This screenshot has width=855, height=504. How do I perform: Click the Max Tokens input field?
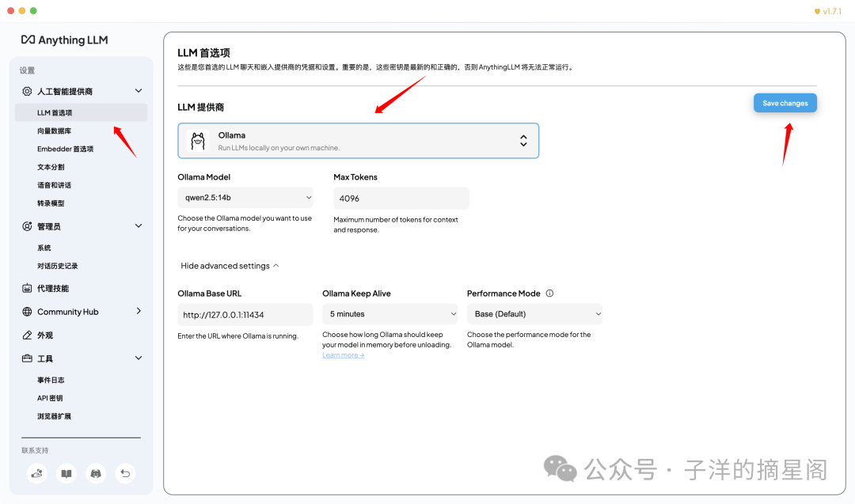[x=401, y=199]
